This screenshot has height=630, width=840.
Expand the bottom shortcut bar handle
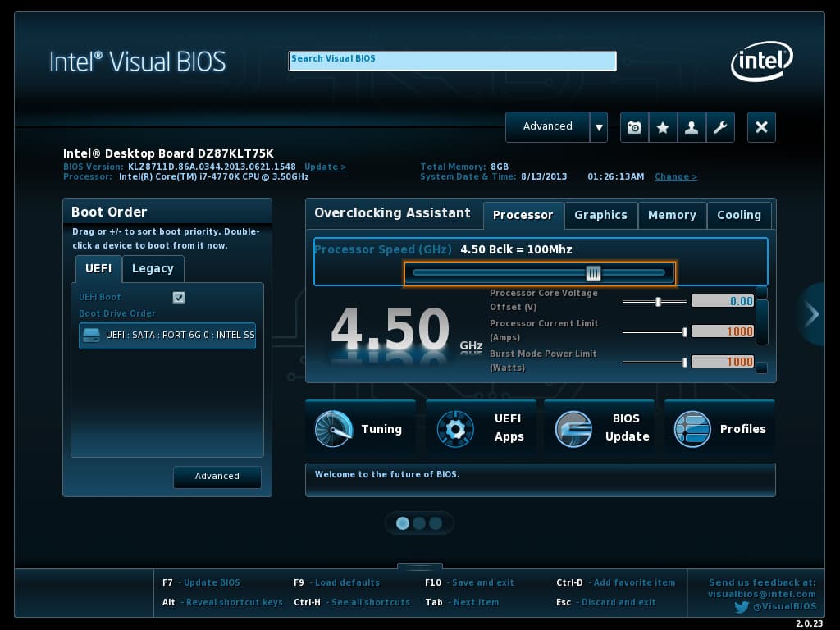(x=420, y=567)
